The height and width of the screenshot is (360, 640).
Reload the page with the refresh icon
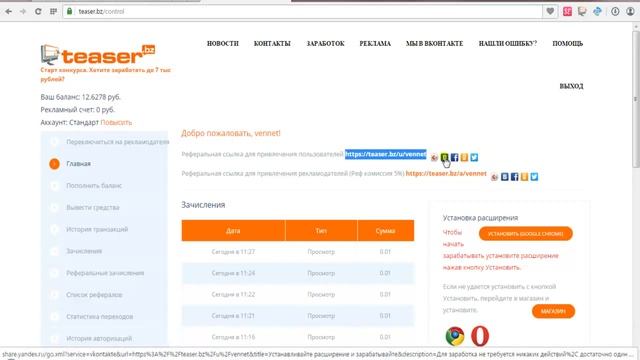38,11
